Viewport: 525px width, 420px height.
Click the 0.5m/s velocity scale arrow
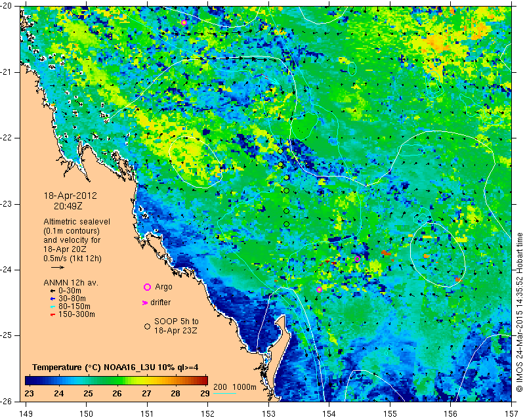point(58,267)
